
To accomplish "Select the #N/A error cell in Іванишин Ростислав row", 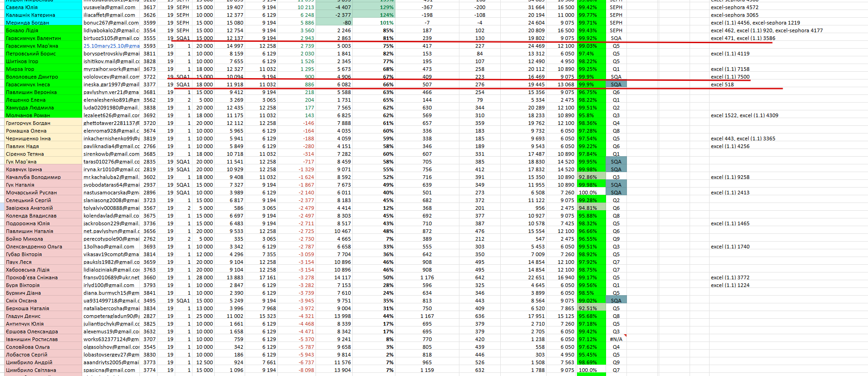I will [616, 339].
